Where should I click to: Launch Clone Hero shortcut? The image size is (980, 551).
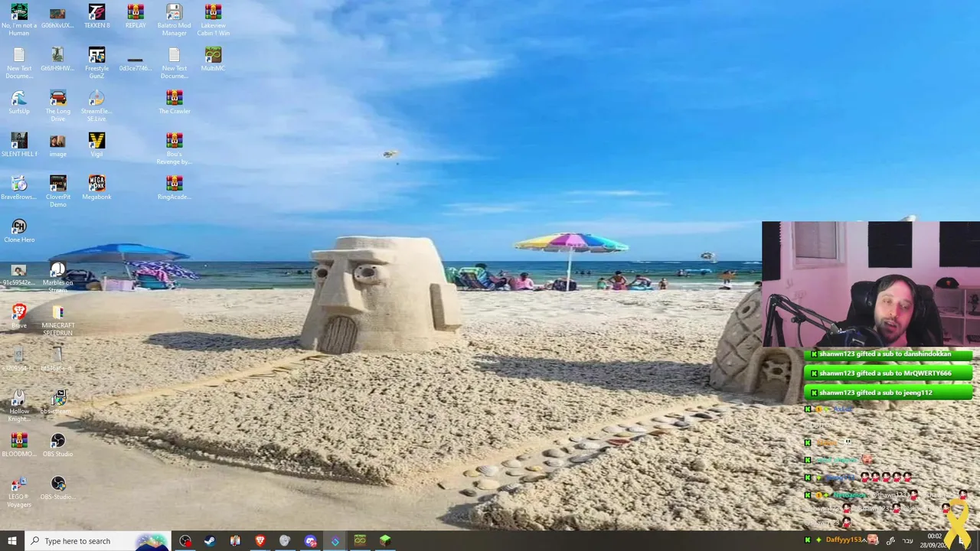point(19,230)
